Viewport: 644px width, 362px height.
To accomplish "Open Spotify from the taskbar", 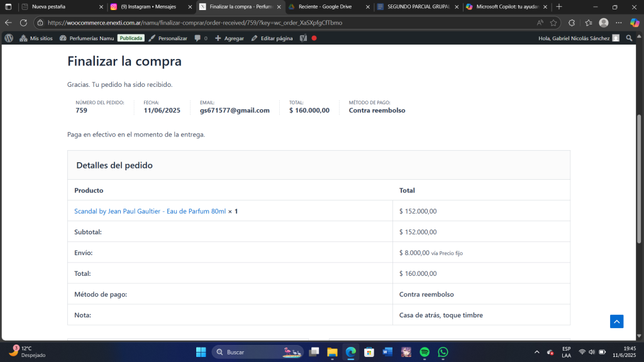I will click(425, 352).
